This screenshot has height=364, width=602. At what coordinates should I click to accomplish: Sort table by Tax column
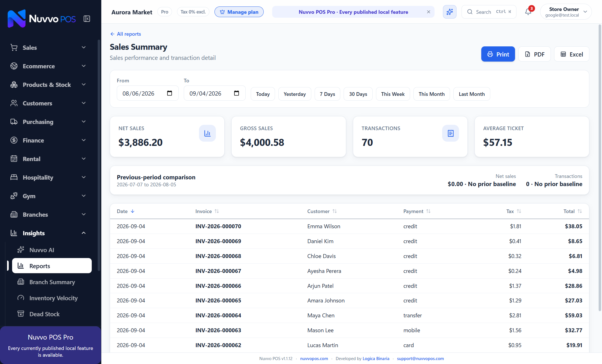tap(514, 211)
